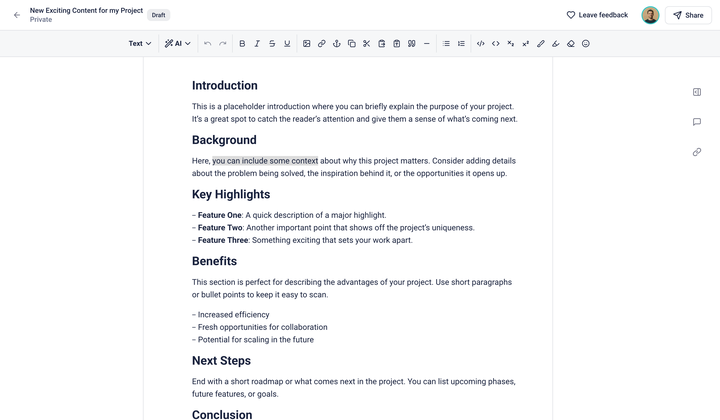720x420 pixels.
Task: Click Leave feedback button
Action: 597,15
